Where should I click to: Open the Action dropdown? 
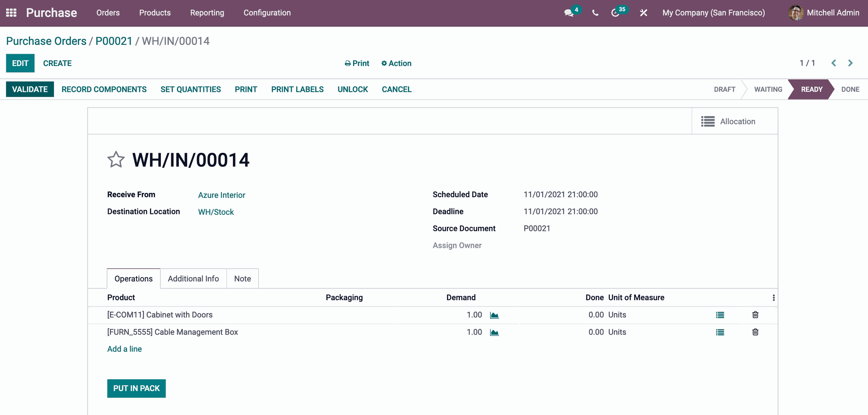tap(396, 63)
